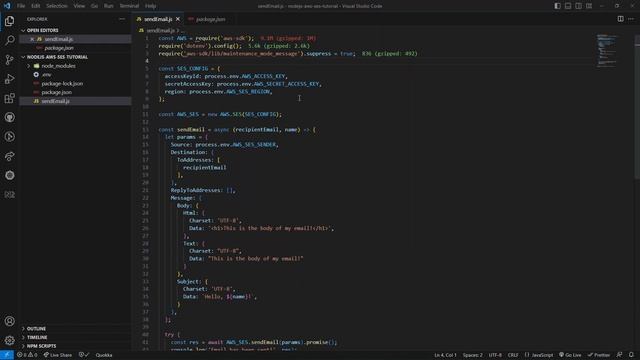Toggle bottom panel from title bar

click(568, 6)
